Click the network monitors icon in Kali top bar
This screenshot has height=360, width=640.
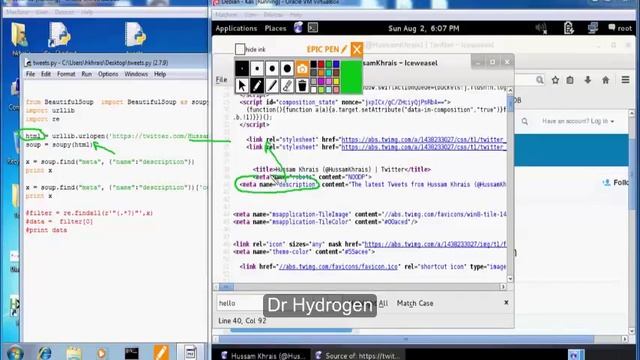click(x=593, y=28)
